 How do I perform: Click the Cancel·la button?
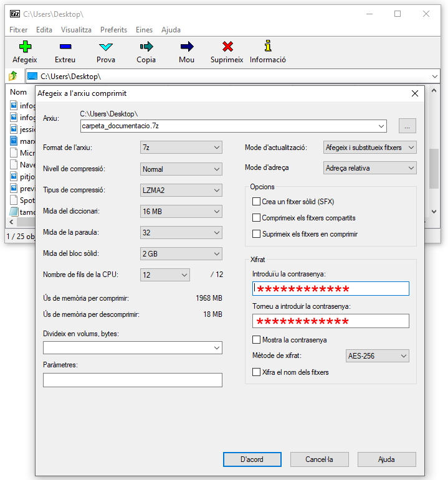(319, 459)
